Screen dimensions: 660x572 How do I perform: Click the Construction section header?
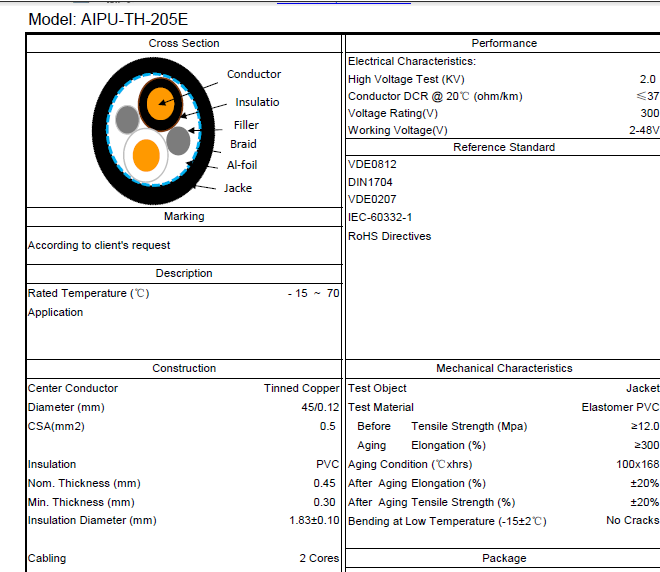point(184,368)
